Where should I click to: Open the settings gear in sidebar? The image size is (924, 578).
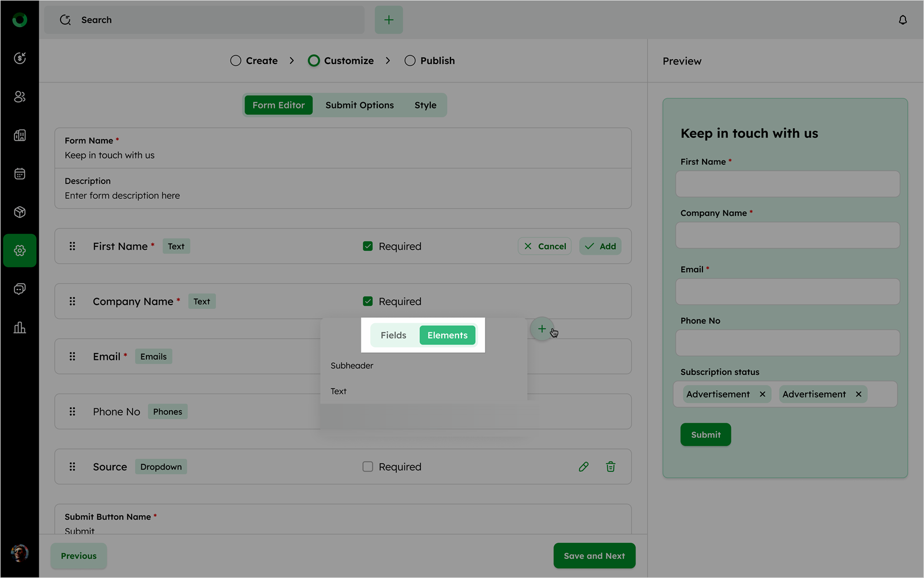click(20, 250)
